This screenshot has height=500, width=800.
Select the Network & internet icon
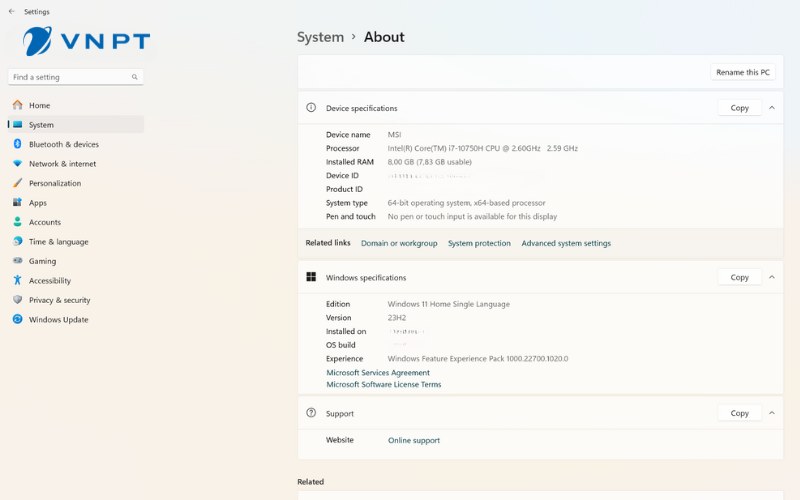[17, 164]
